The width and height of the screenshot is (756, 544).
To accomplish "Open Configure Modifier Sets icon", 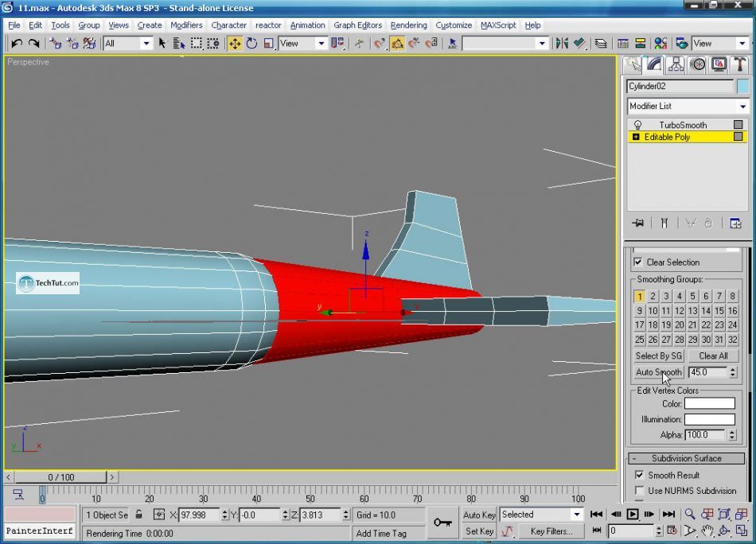I will pos(735,223).
